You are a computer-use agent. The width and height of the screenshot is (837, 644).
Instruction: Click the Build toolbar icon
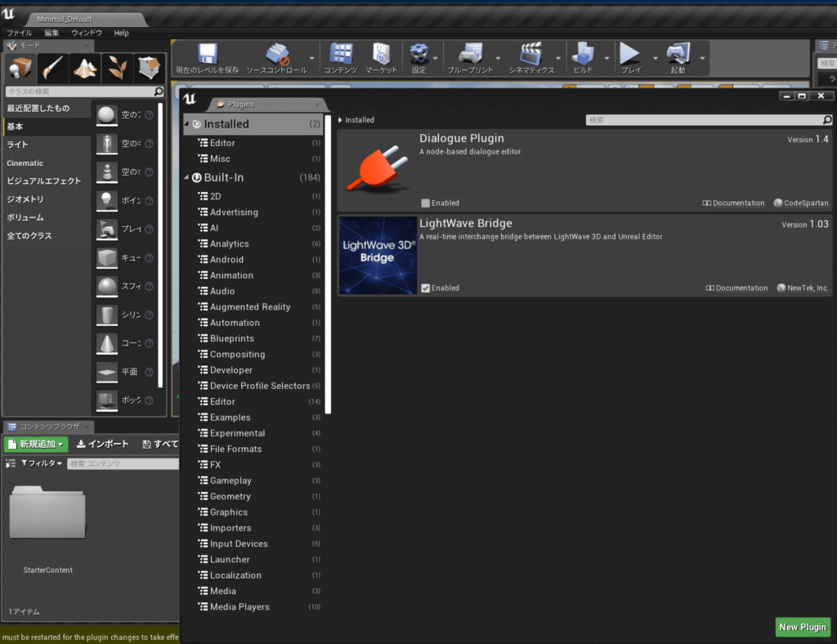point(583,58)
